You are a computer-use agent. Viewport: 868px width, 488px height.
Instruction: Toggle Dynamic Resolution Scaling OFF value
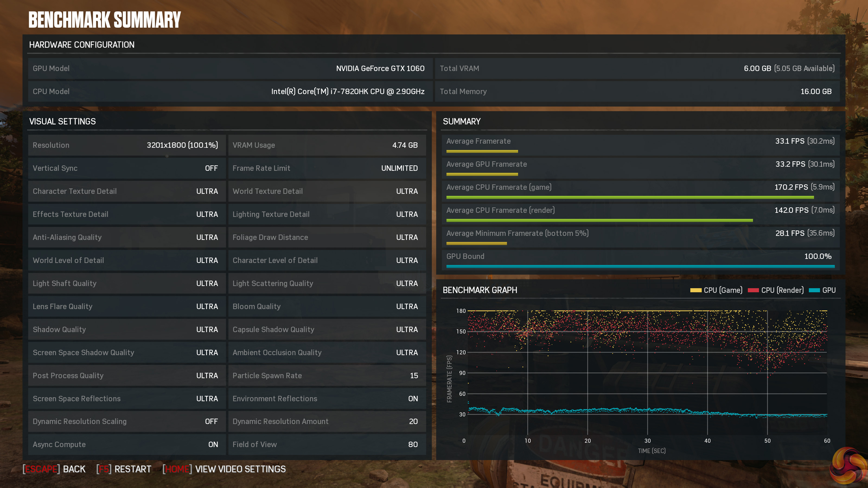pos(211,422)
